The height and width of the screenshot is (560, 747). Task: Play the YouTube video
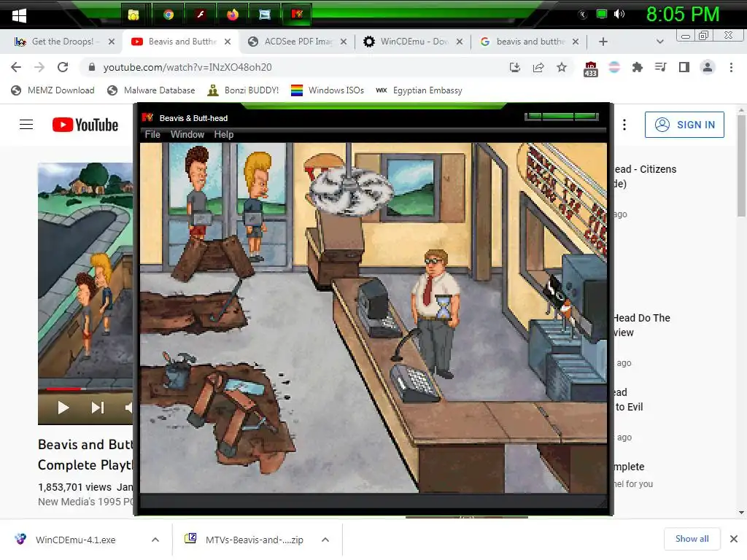point(63,408)
